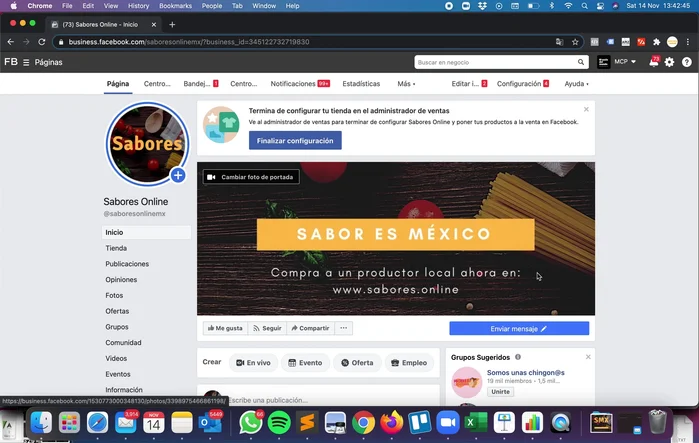The width and height of the screenshot is (699, 443).
Task: Click the Seguir button
Action: pyautogui.click(x=267, y=328)
